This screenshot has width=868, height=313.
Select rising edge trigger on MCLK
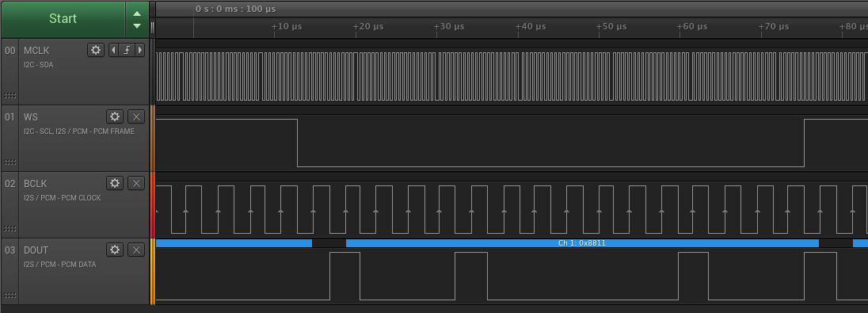(127, 50)
